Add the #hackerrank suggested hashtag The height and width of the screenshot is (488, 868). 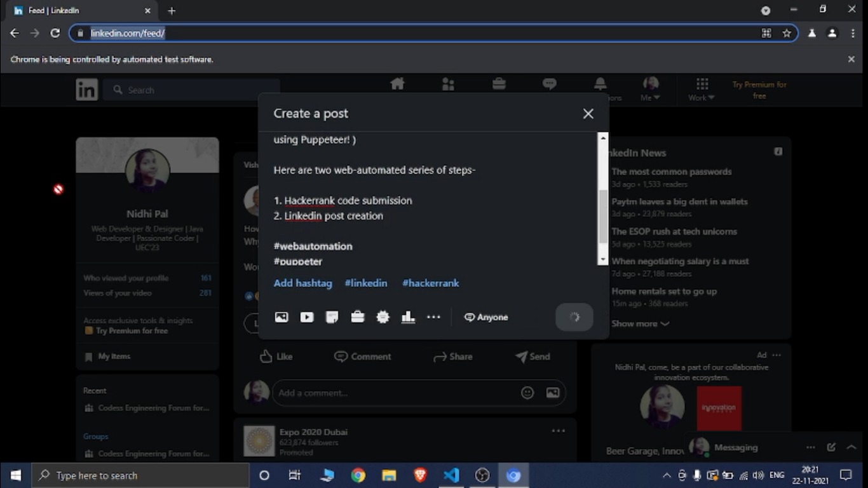pos(430,283)
